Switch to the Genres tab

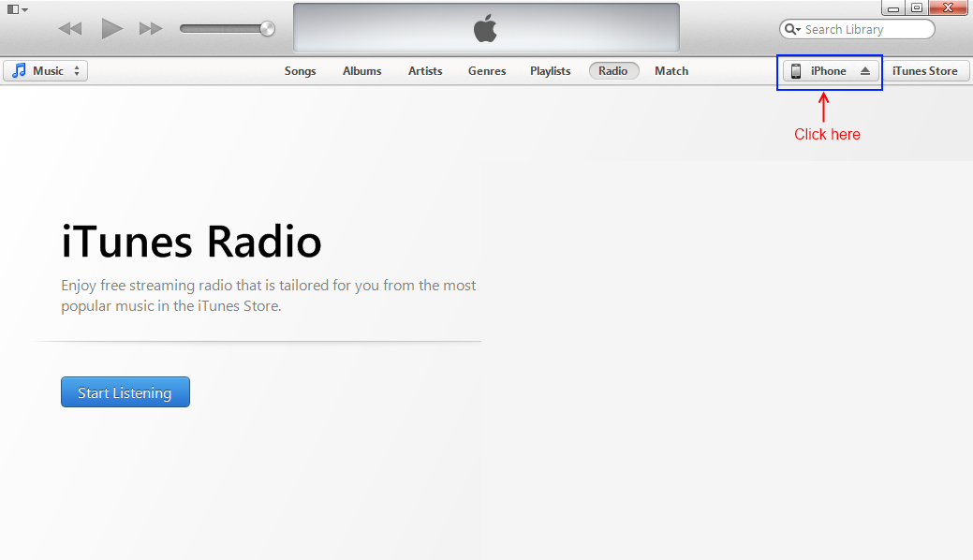tap(487, 71)
